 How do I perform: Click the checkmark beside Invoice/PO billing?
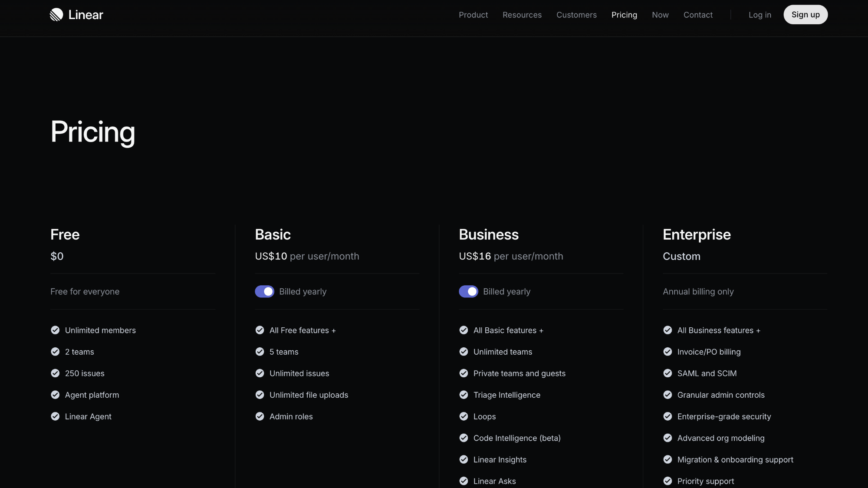[667, 352]
